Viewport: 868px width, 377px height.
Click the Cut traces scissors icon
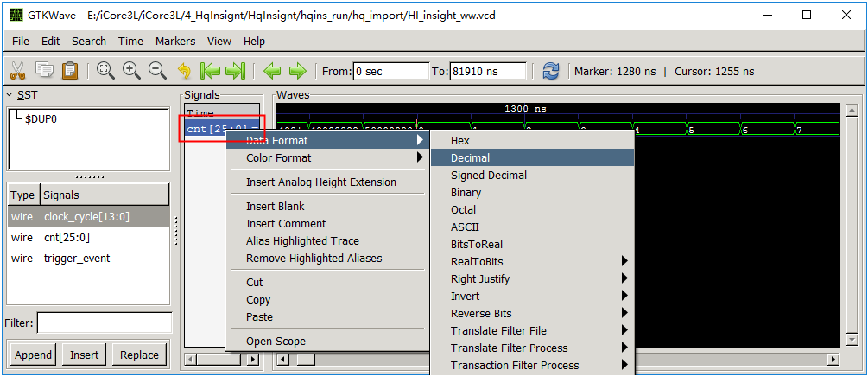17,71
